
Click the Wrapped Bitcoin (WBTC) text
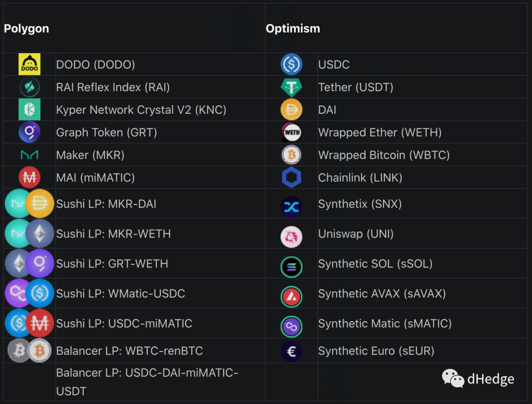tap(384, 155)
